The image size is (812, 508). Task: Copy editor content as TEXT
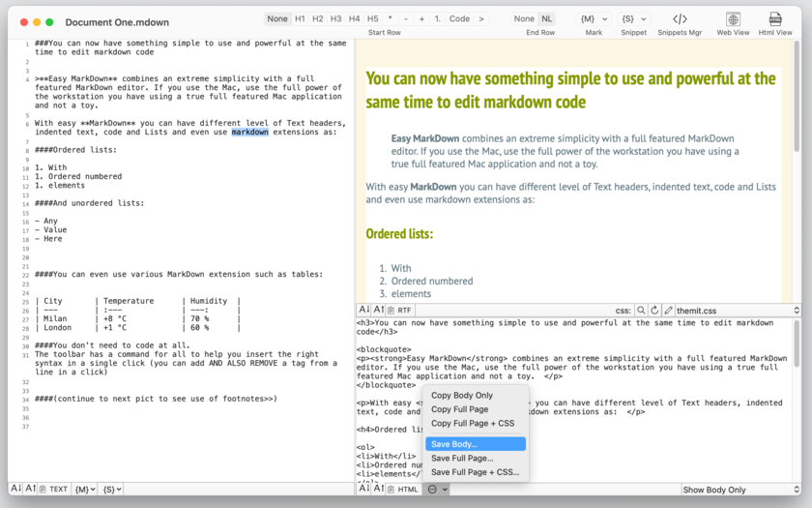click(54, 489)
